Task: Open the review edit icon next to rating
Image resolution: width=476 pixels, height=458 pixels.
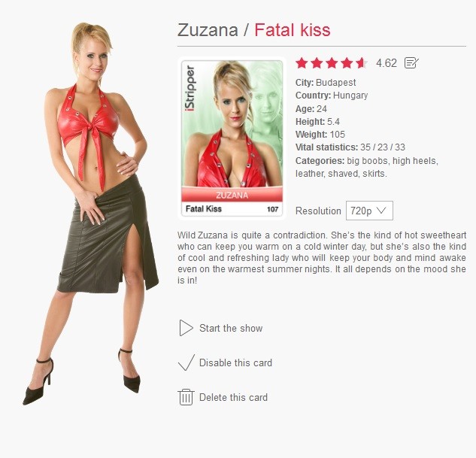Action: pos(411,63)
